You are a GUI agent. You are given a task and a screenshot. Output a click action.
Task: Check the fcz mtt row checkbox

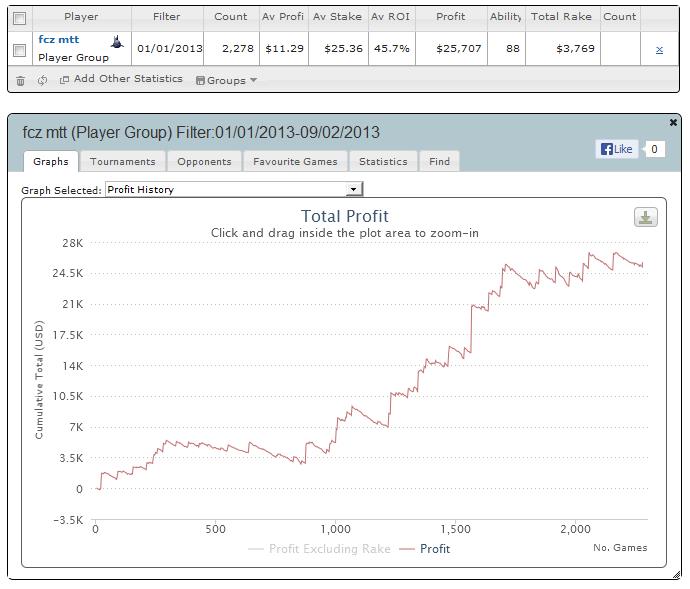coord(20,50)
